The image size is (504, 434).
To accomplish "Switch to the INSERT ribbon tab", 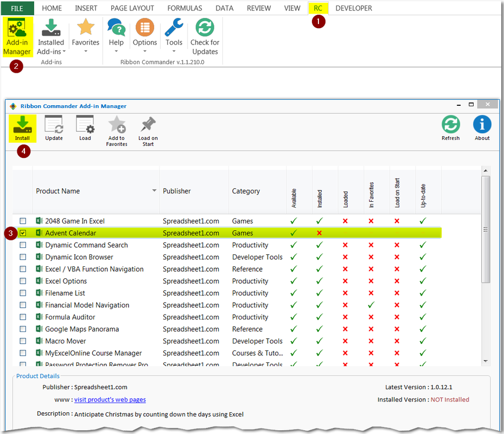I will (86, 8).
